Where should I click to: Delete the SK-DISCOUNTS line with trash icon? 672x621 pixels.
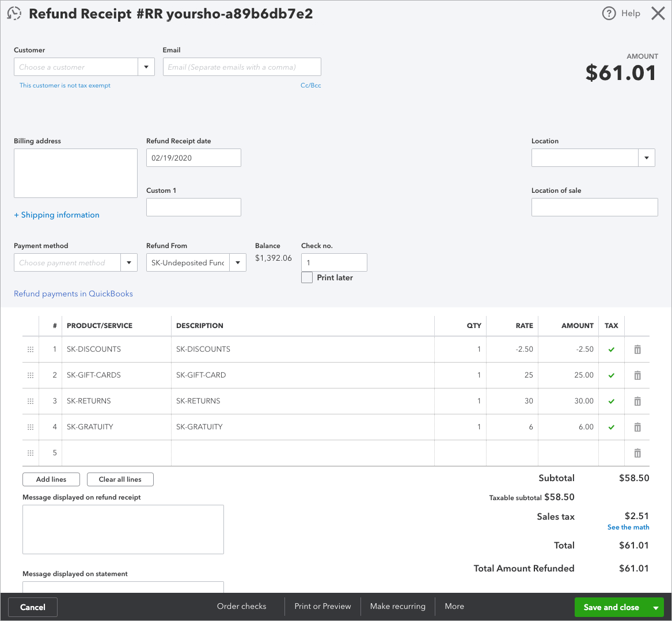tap(637, 349)
